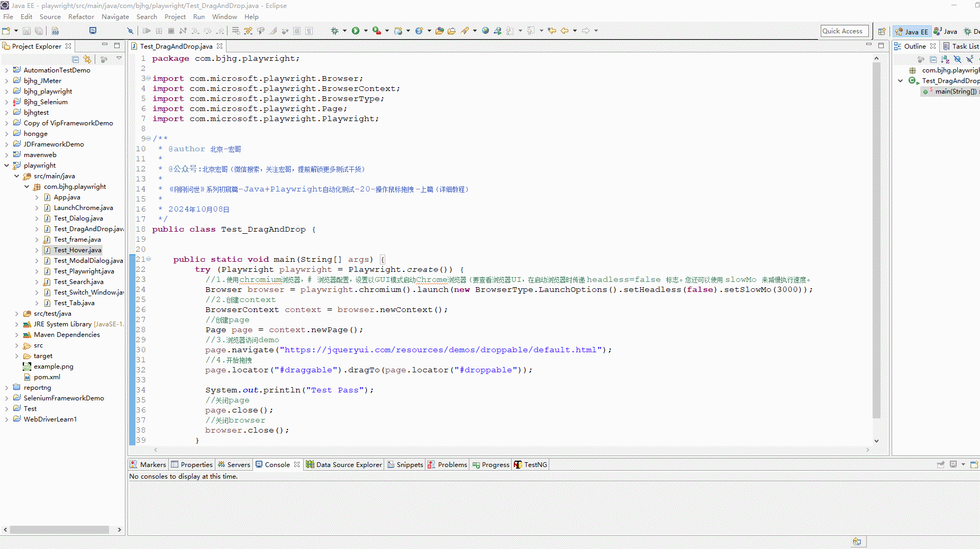Click the status bar updates icon
Image resolution: width=980 pixels, height=549 pixels.
pyautogui.click(x=857, y=542)
